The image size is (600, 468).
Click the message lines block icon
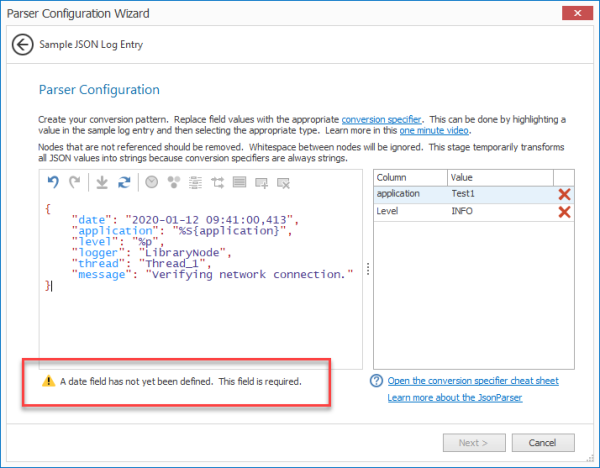[240, 182]
